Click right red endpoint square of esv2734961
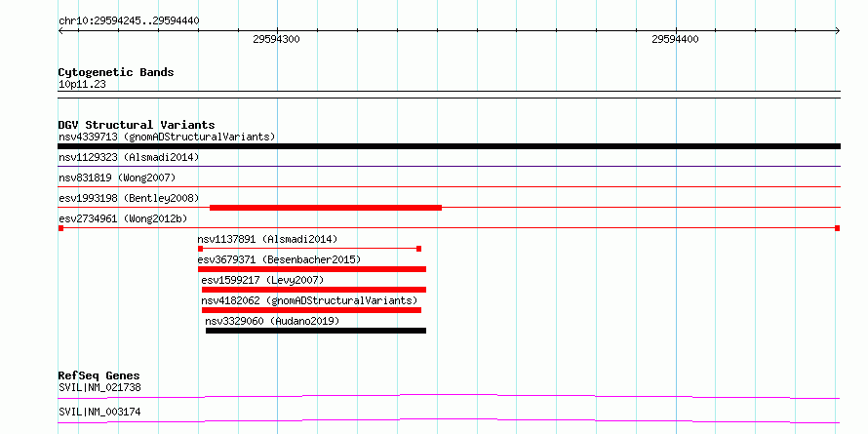 [x=838, y=228]
